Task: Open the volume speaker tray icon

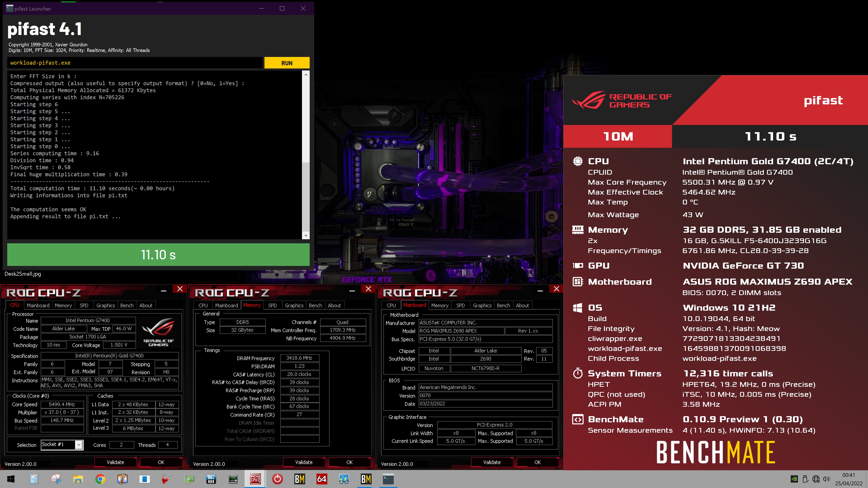Action: point(826,479)
